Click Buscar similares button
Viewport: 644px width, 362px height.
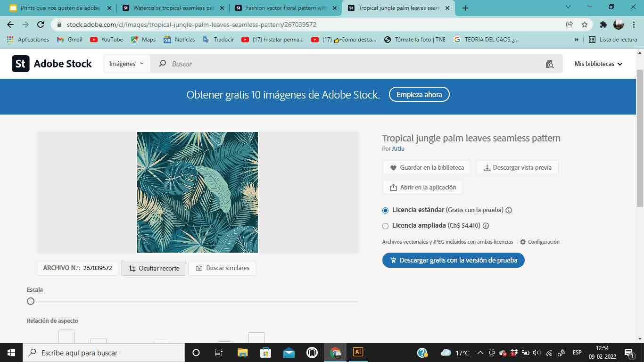(x=223, y=268)
